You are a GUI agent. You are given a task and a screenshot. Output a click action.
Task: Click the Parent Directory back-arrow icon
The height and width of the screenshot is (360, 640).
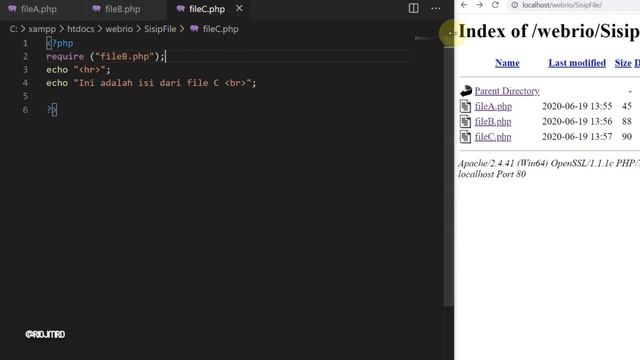[466, 91]
